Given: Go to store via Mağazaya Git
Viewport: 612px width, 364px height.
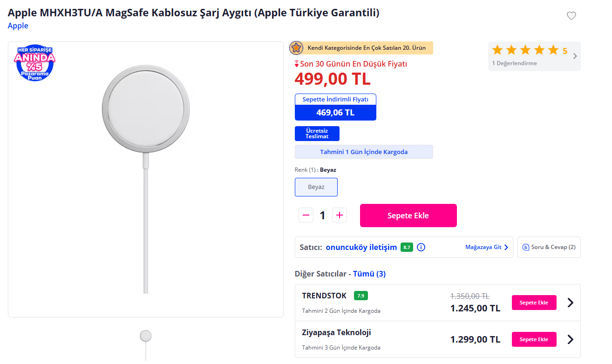Looking at the screenshot, I should tap(487, 247).
